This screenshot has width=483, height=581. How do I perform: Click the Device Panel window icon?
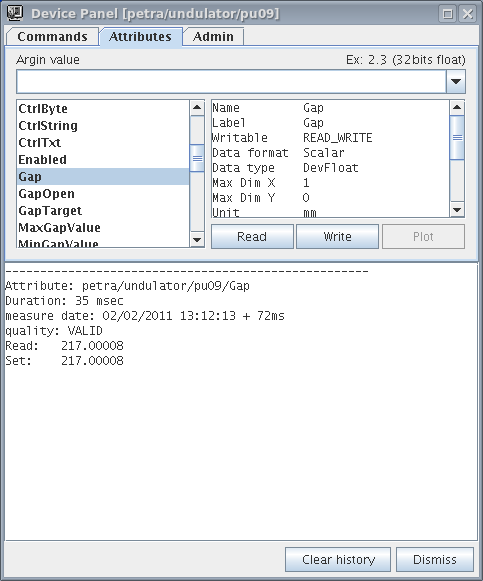[15, 13]
